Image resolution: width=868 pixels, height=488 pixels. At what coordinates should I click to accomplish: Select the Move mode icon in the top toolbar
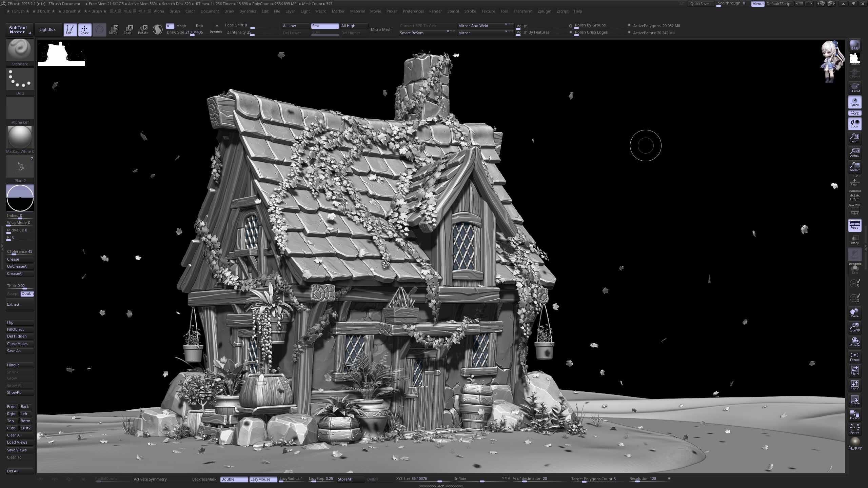tap(113, 29)
